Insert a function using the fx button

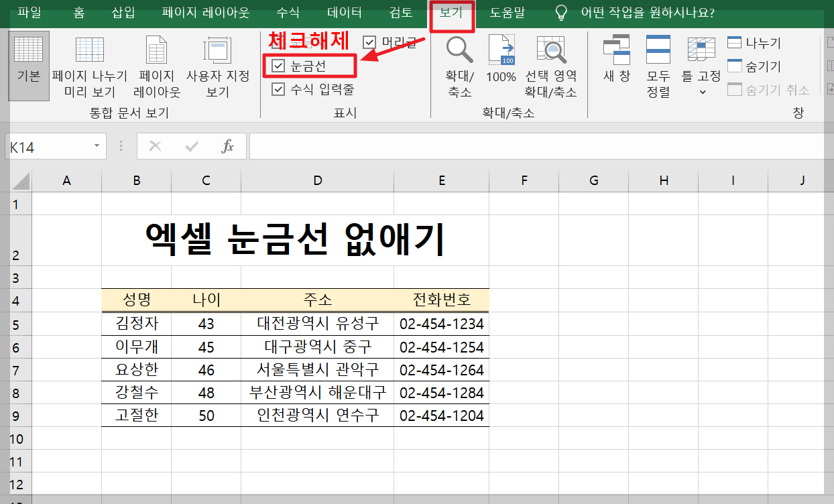(x=227, y=145)
